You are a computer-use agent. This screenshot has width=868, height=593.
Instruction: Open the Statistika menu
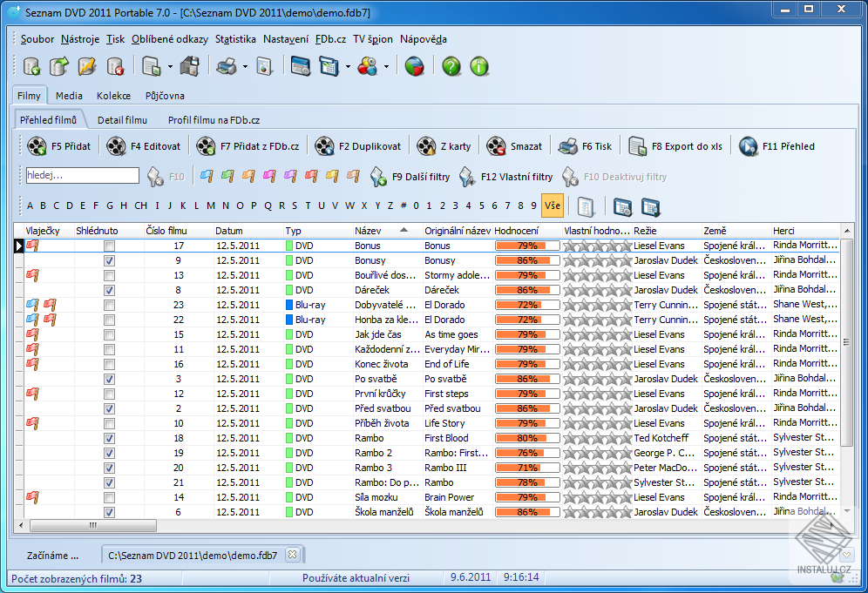235,39
